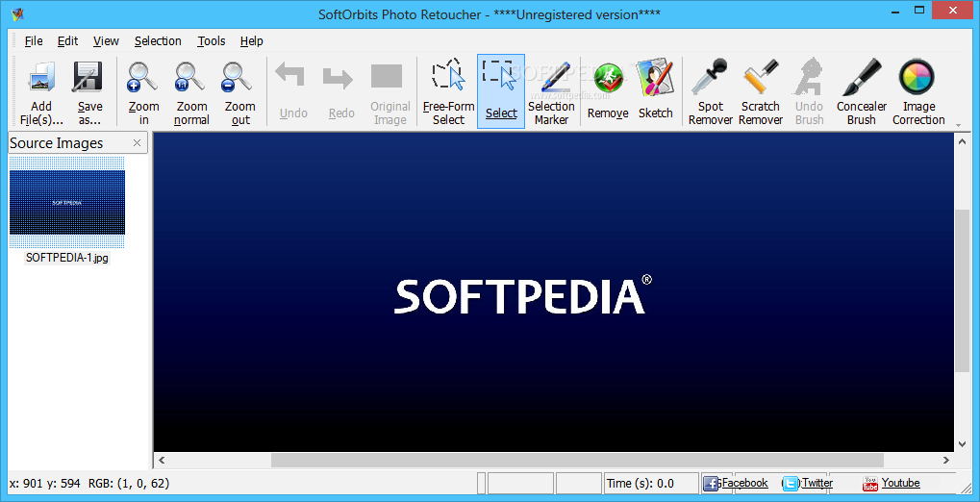Select the Zoom normal magnifier
Viewport: 980px width, 502px height.
(190, 77)
